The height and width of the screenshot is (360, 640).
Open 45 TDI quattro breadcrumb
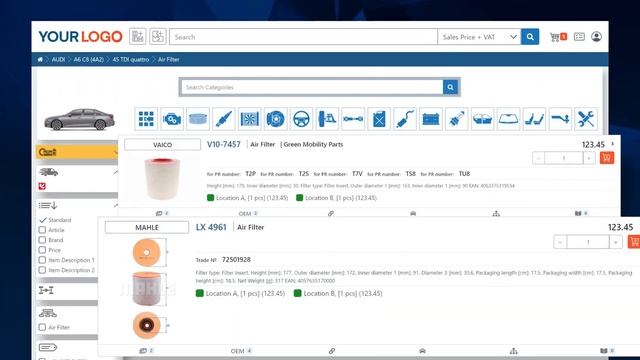pos(131,60)
